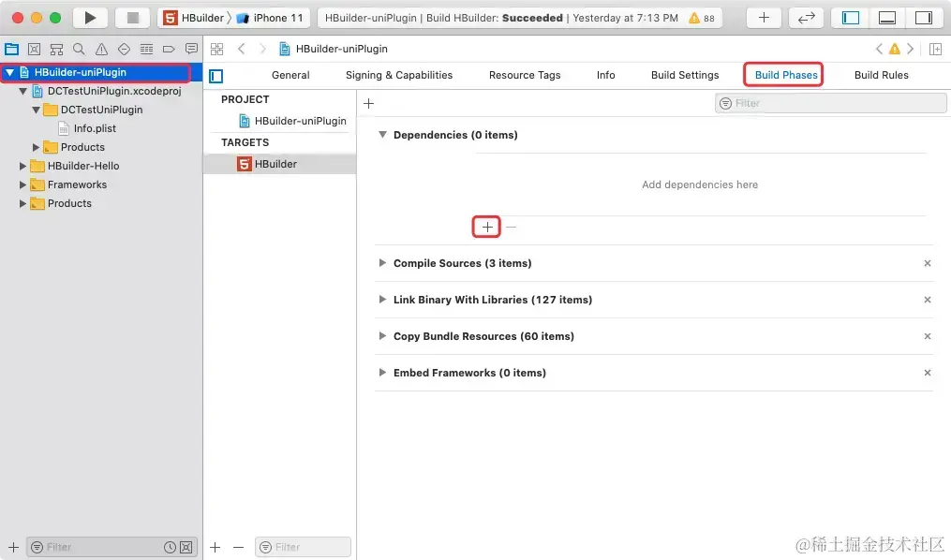Focus the navigator Filter field
Image resolution: width=951 pixels, height=560 pixels.
tap(111, 547)
